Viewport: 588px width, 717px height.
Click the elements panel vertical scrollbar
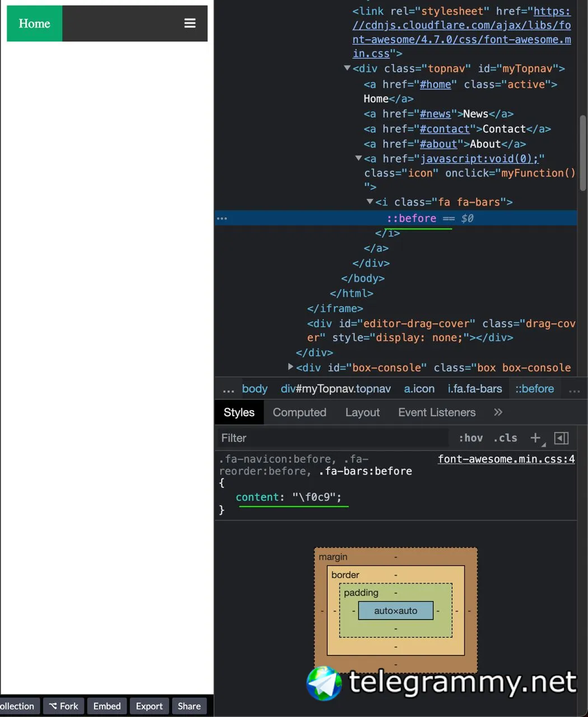pos(583,153)
